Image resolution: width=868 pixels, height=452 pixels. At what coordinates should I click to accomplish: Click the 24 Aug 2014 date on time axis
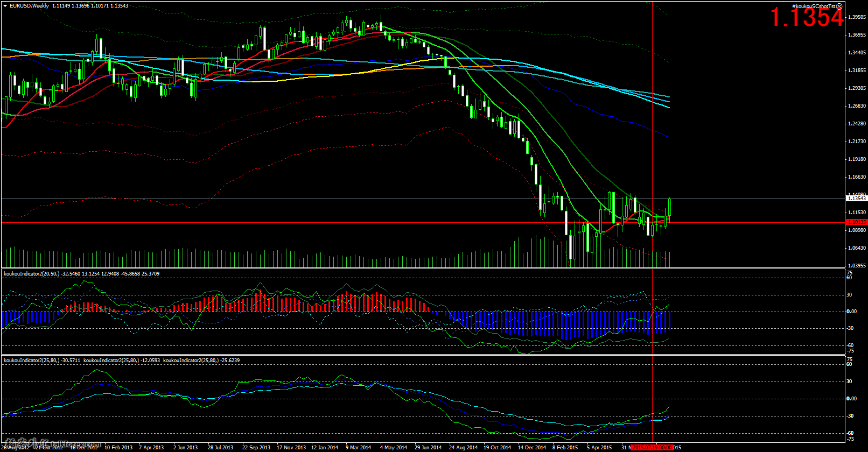pyautogui.click(x=463, y=448)
